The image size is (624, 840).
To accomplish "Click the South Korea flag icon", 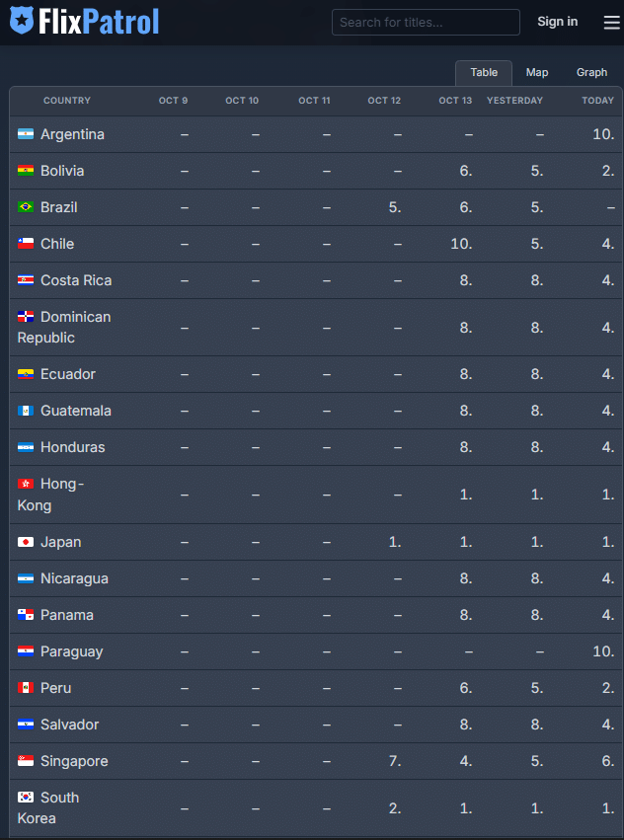I will click(x=26, y=798).
